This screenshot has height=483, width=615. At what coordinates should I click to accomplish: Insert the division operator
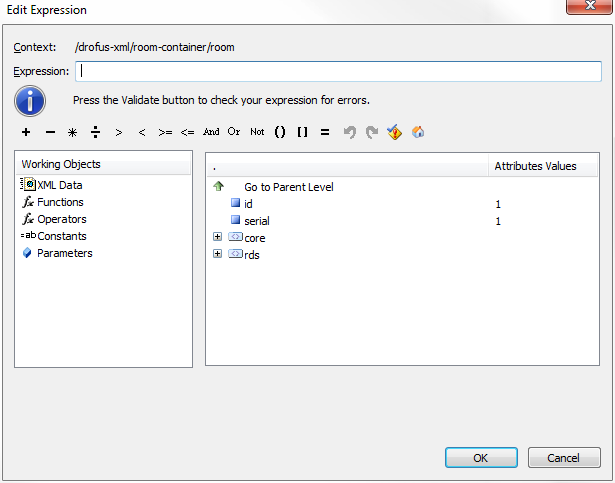coord(96,132)
